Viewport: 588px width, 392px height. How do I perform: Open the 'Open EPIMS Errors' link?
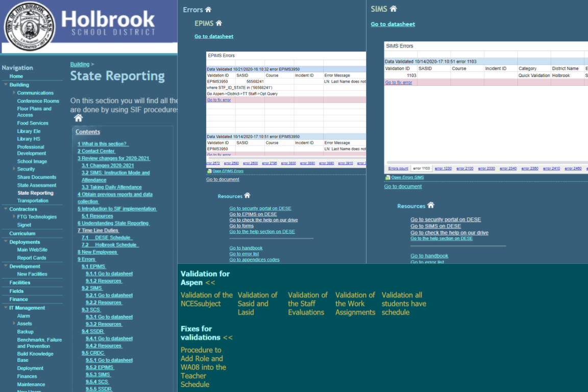click(228, 171)
